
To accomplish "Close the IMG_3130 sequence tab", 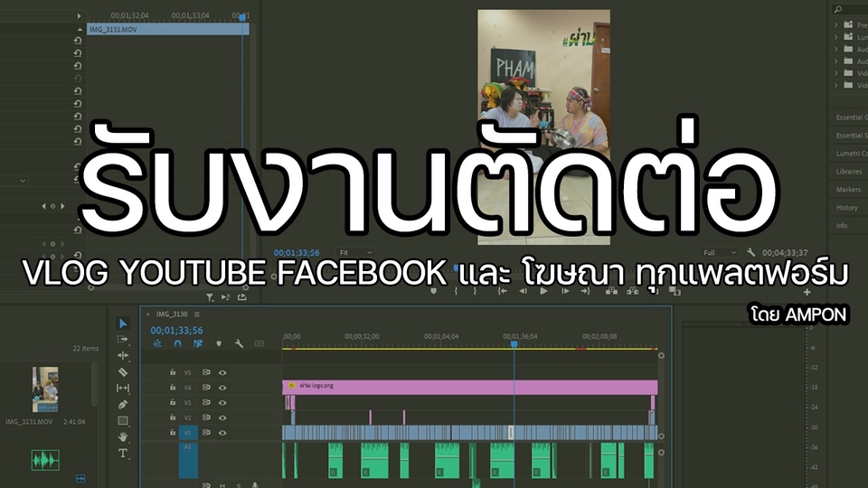I will point(147,314).
